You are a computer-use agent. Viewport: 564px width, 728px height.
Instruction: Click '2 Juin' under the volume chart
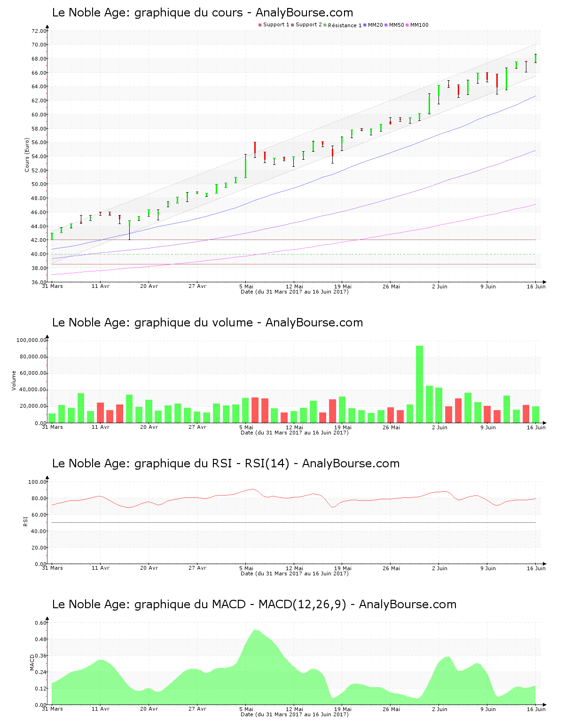coord(439,427)
